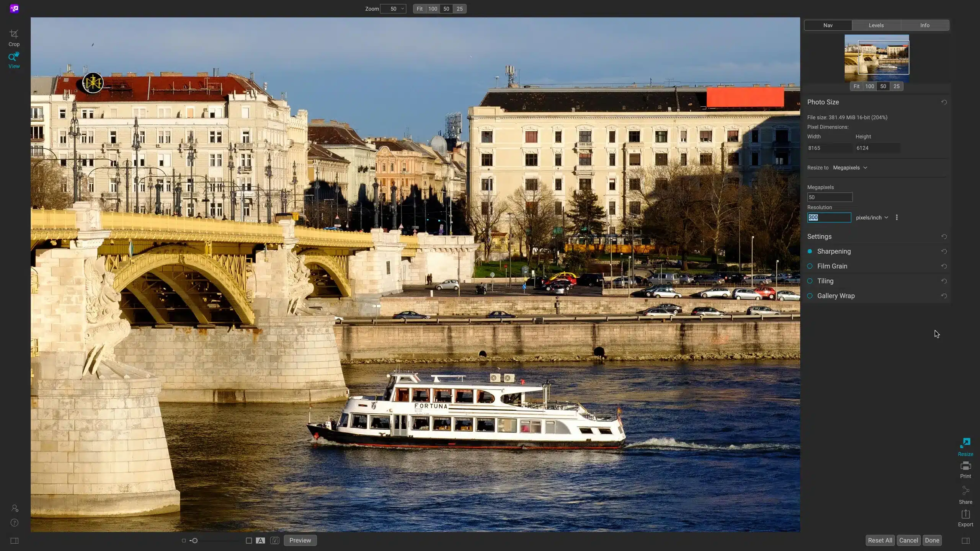Reset the Photo Size panel
The width and height of the screenshot is (980, 551).
click(944, 102)
